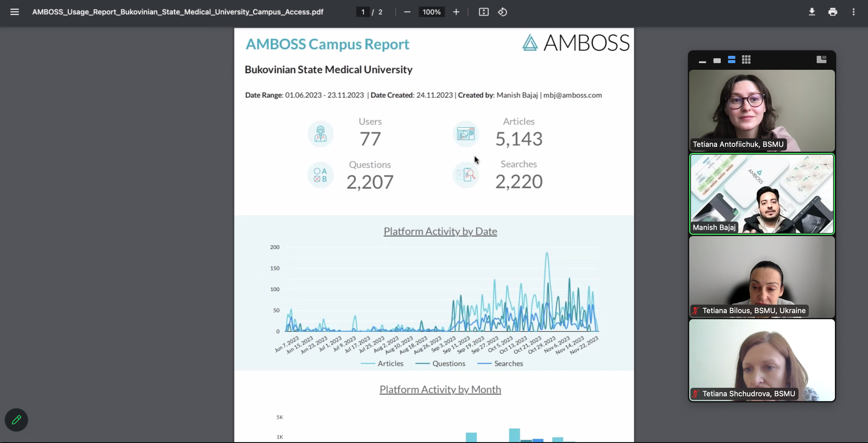The width and height of the screenshot is (868, 443).
Task: Click the zoom out minus button
Action: [x=407, y=12]
